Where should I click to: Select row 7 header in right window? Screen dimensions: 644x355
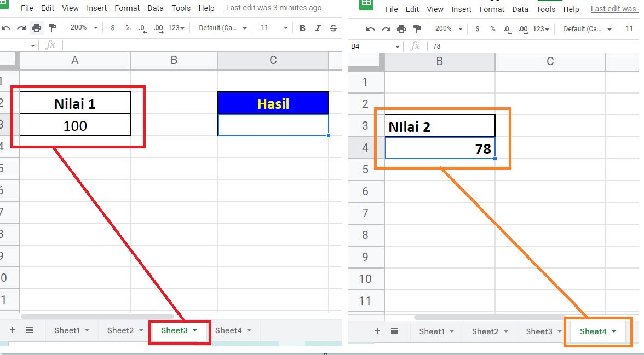click(x=365, y=213)
